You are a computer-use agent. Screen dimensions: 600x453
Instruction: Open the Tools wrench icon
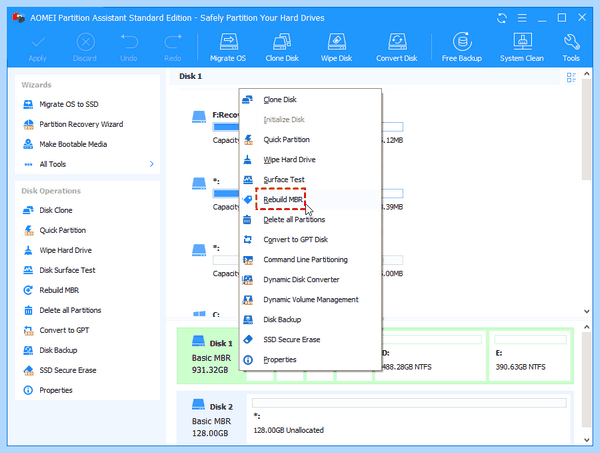[571, 47]
